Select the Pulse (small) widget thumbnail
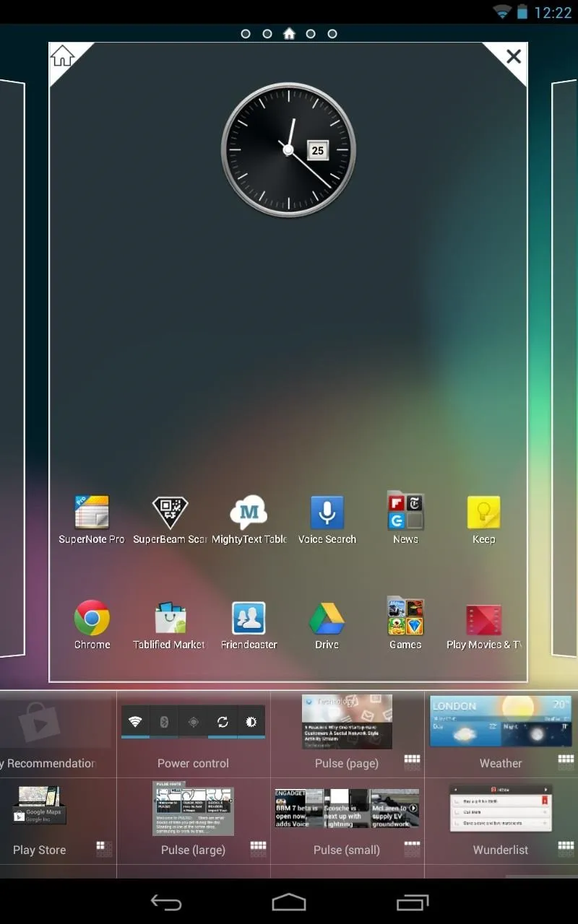This screenshot has width=578, height=924. coord(347,808)
